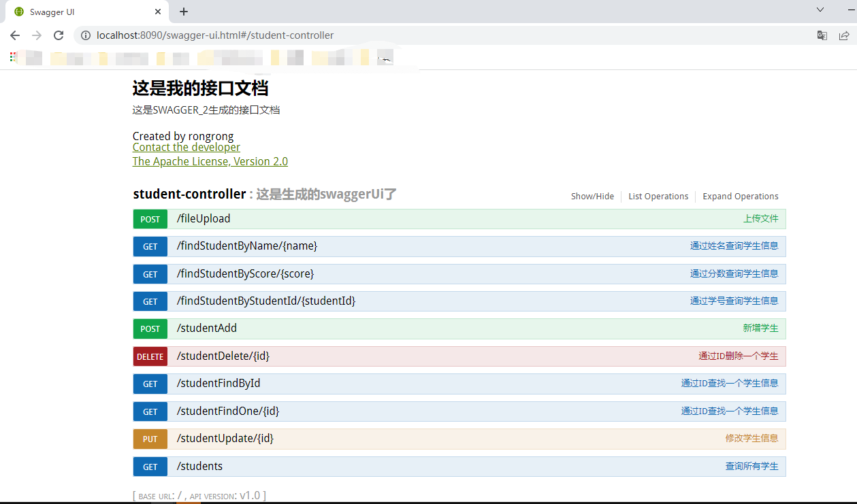Click the 新增学生 description
This screenshot has width=857, height=504.
click(761, 329)
